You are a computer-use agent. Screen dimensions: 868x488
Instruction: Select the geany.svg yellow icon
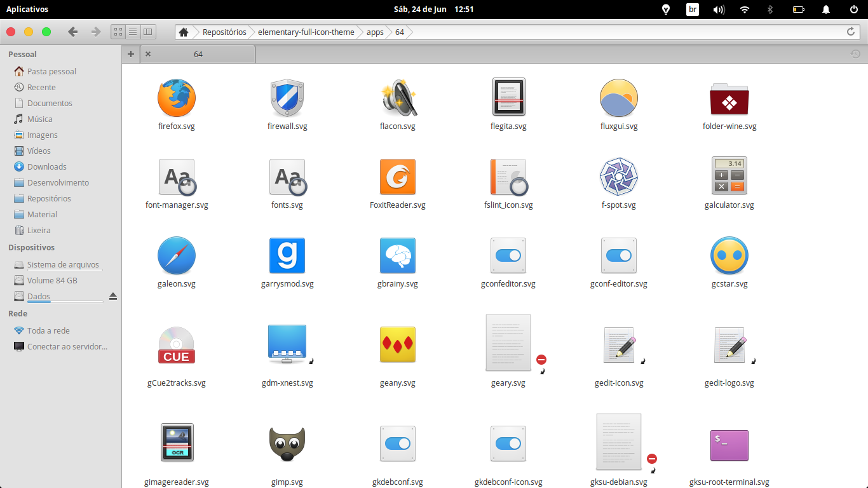(398, 345)
